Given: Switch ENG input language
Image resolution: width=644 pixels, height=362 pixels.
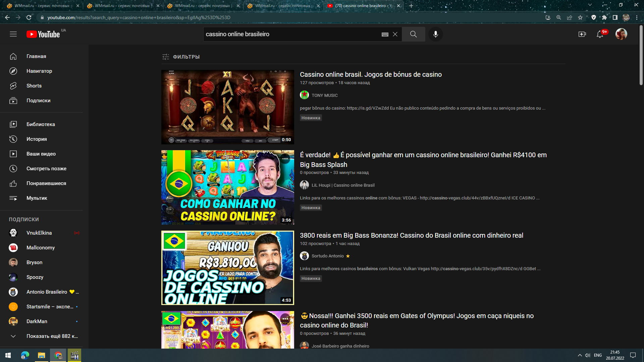Looking at the screenshot, I should pos(598,355).
